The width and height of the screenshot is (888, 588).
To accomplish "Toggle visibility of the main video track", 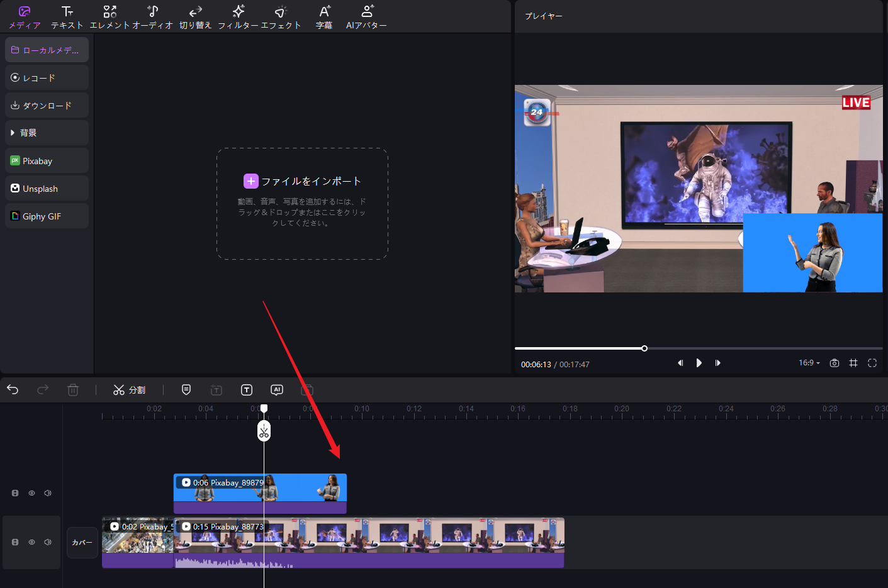I will 31,542.
